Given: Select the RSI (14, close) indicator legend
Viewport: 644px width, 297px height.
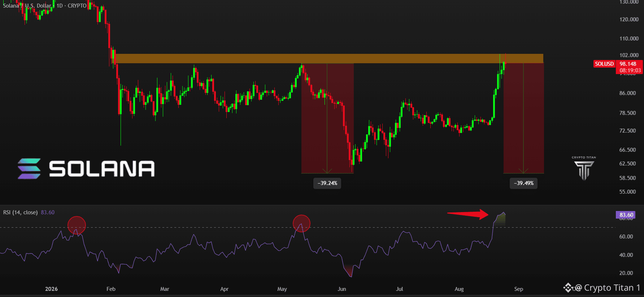Looking at the screenshot, I should tap(20, 212).
